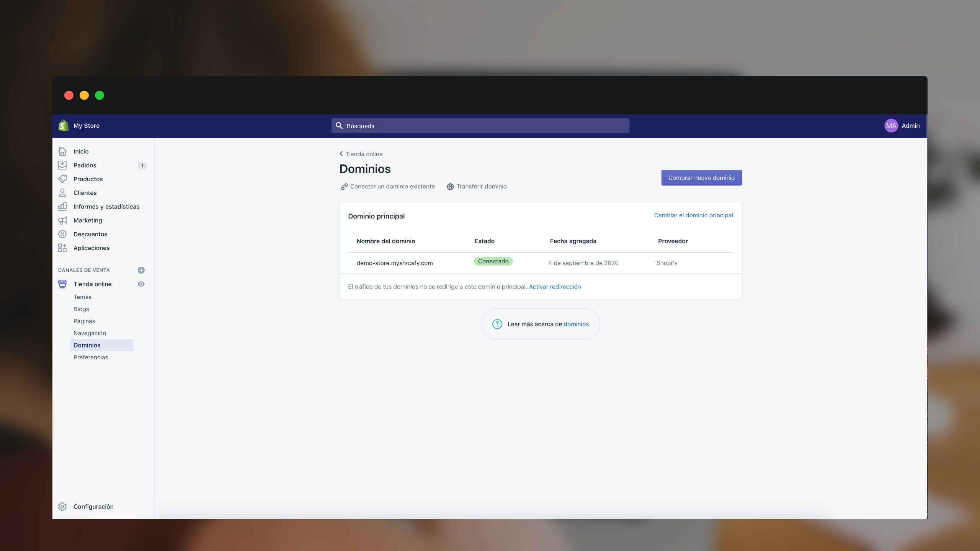Click the Conectado status badge
Screen dimensions: 980x551
pos(493,261)
